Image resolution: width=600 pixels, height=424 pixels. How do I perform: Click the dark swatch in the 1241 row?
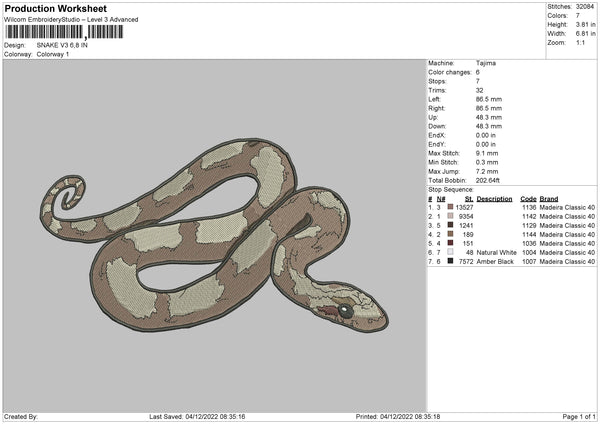(450, 225)
